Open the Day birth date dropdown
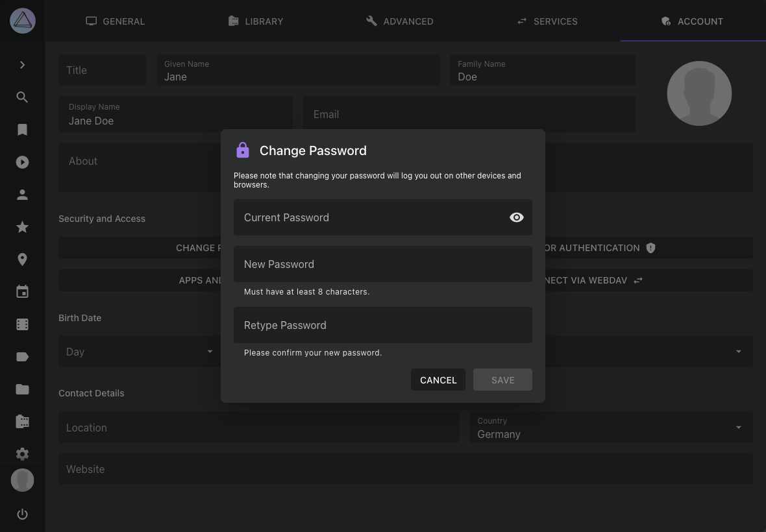This screenshot has width=766, height=532. (140, 351)
